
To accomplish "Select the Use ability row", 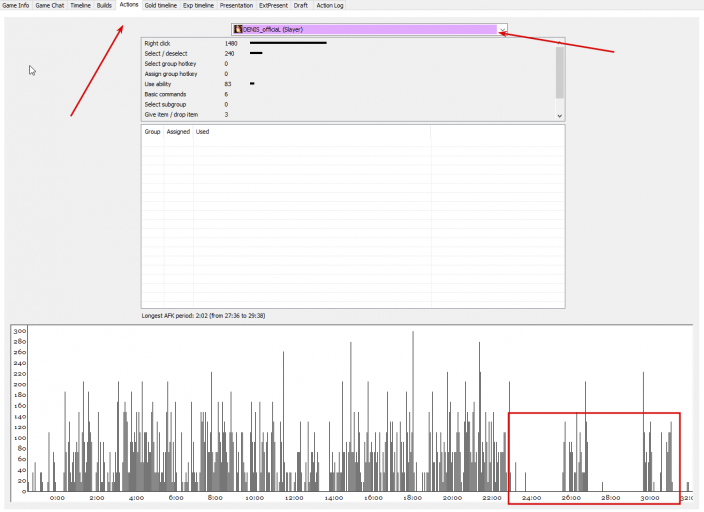I will click(348, 84).
